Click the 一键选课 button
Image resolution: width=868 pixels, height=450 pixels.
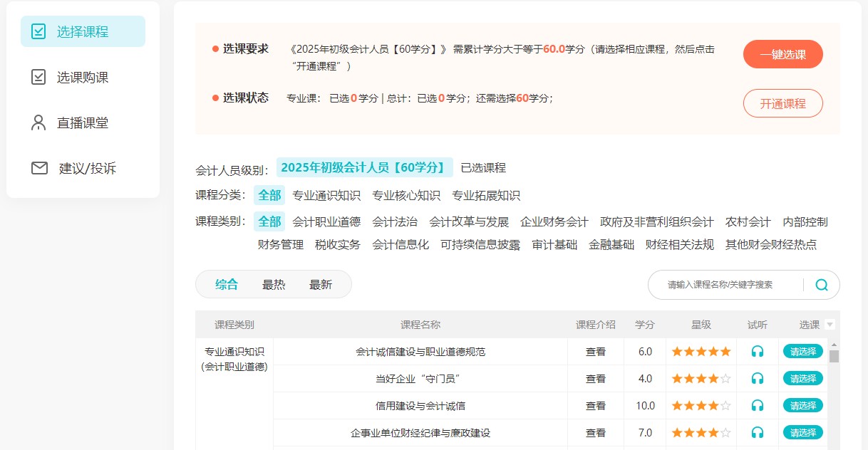coord(782,53)
